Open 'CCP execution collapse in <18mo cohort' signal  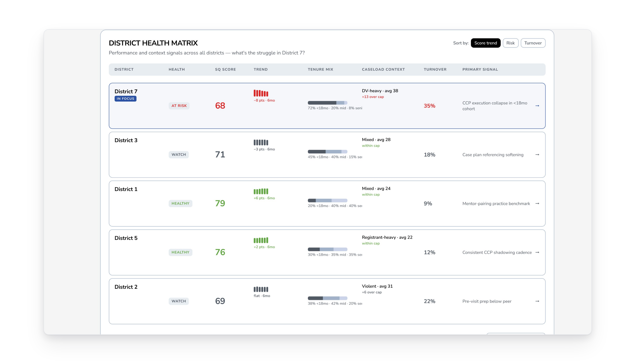click(495, 106)
